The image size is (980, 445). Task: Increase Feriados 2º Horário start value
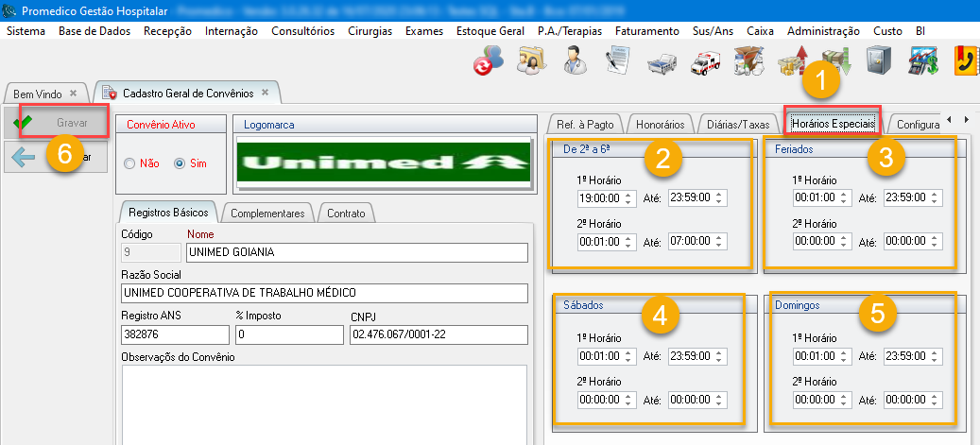tap(844, 237)
